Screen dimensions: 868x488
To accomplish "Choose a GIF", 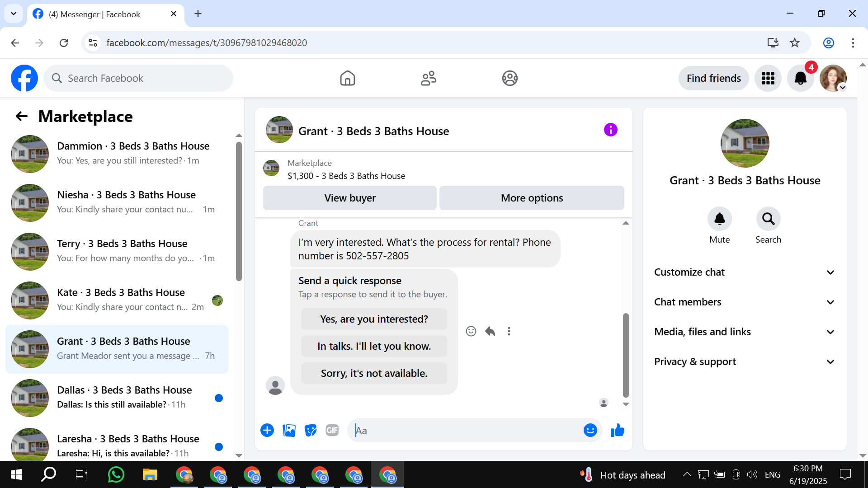I will [332, 430].
